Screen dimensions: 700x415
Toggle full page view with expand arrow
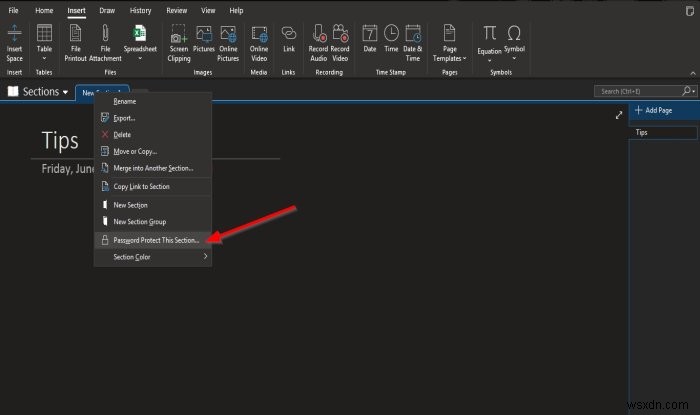619,115
